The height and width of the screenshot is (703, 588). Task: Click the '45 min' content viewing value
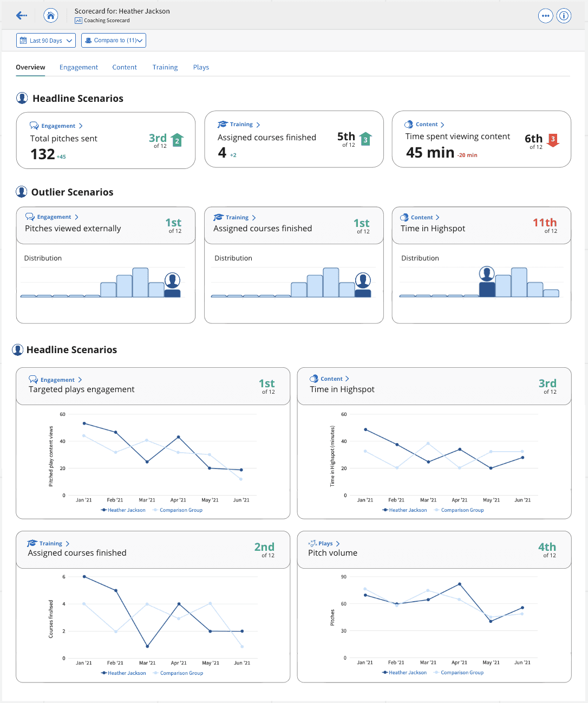tap(430, 153)
